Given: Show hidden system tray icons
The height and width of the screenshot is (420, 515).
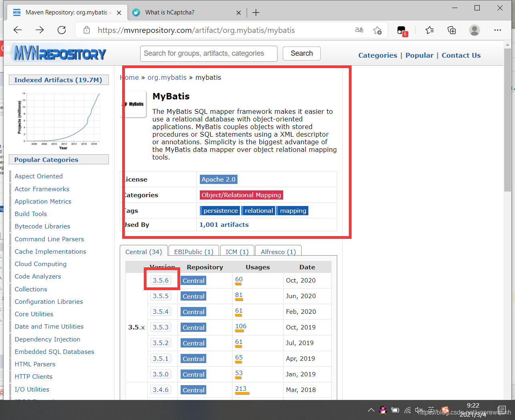Looking at the screenshot, I should click(371, 410).
